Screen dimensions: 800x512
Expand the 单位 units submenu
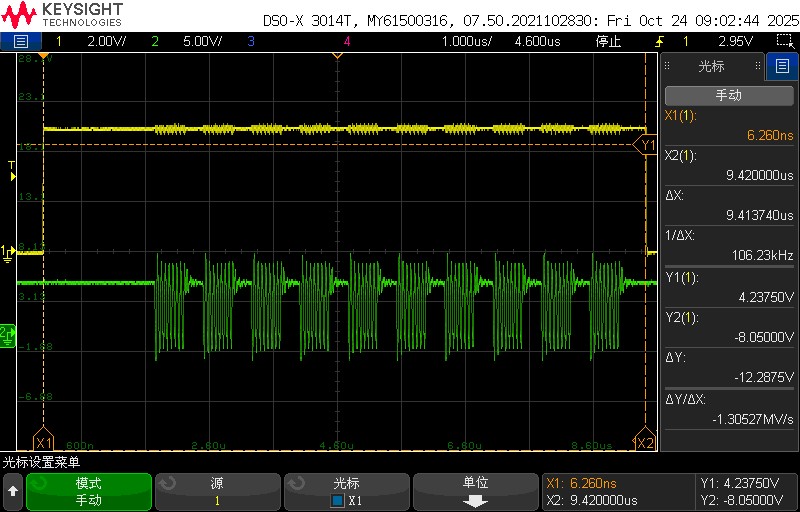[x=476, y=491]
